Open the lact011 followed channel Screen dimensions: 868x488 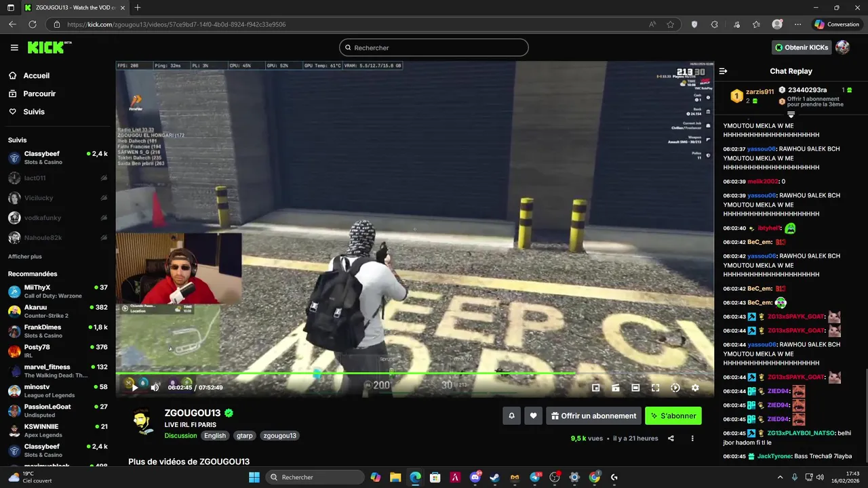coord(58,178)
